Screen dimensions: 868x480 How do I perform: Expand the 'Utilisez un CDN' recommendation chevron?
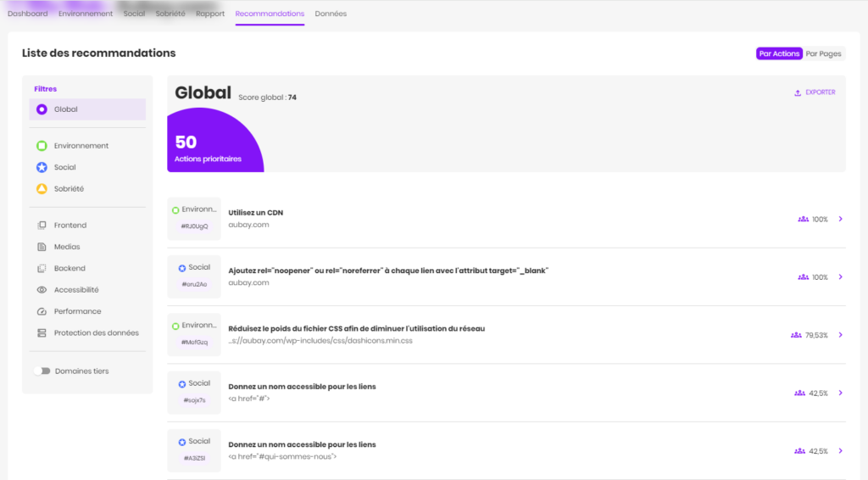840,219
